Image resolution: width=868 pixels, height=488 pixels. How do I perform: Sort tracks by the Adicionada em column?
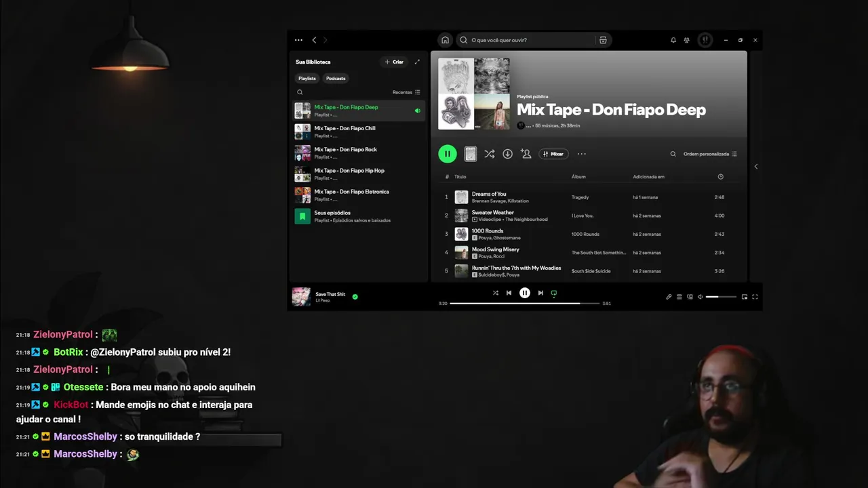648,177
